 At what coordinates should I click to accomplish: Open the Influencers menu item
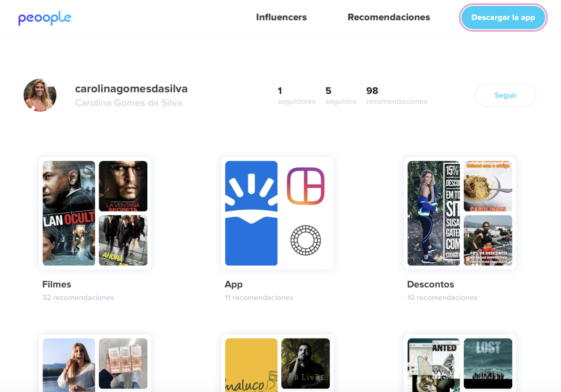pos(281,18)
